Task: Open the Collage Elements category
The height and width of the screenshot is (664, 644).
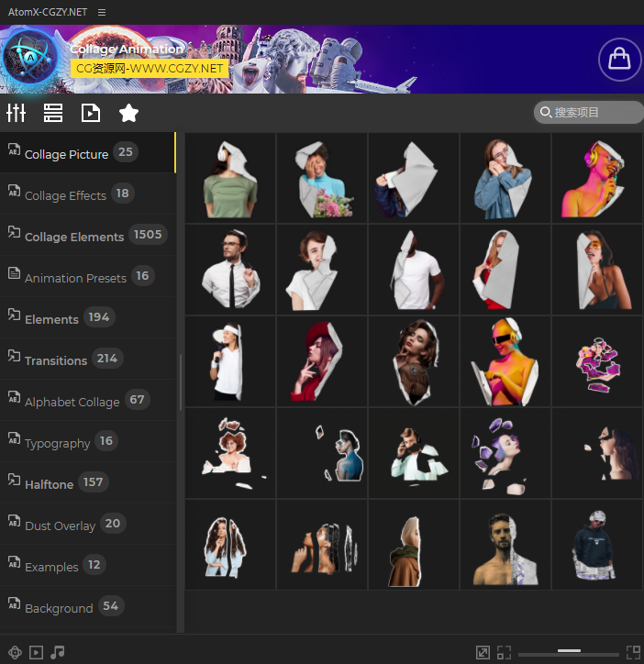Action: [88, 235]
